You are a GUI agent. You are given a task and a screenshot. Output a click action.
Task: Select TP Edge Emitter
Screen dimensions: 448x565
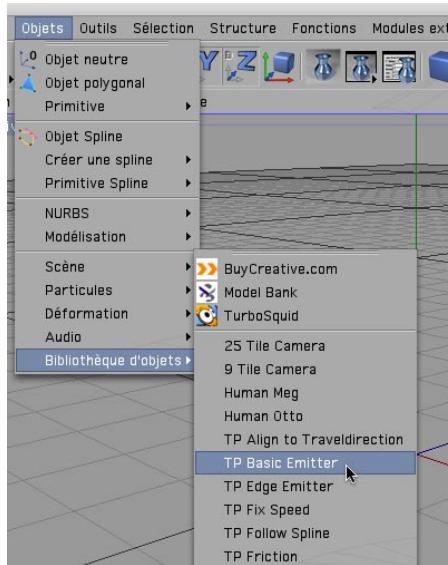tap(306, 486)
